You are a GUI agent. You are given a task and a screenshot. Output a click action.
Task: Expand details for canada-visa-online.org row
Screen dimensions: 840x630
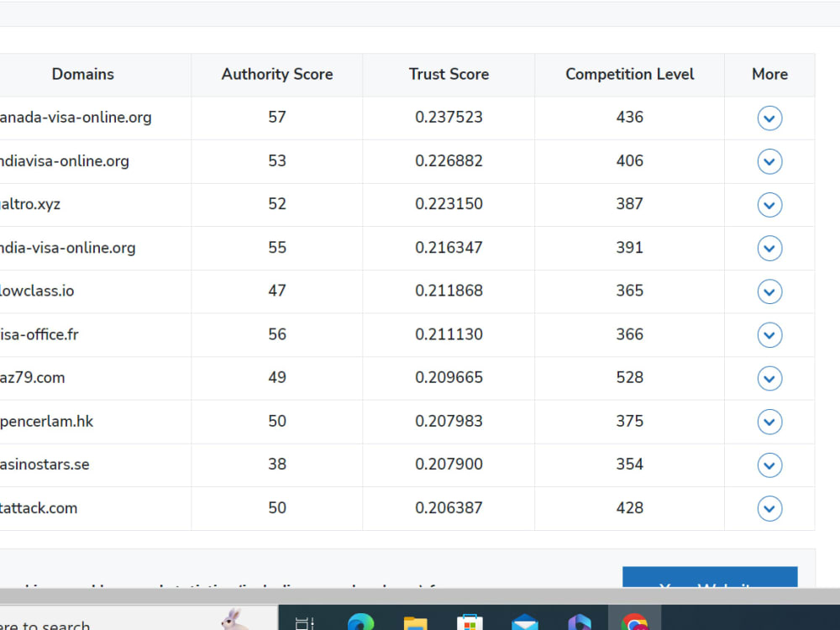[x=769, y=118]
